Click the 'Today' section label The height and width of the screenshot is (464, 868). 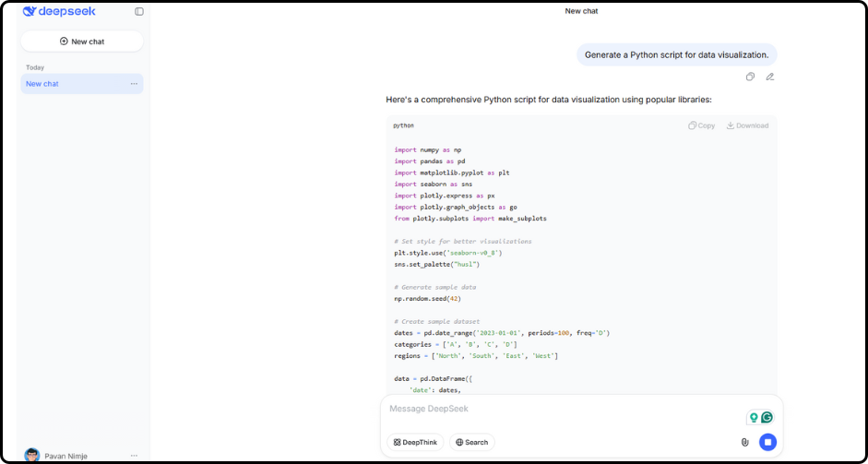pos(35,67)
